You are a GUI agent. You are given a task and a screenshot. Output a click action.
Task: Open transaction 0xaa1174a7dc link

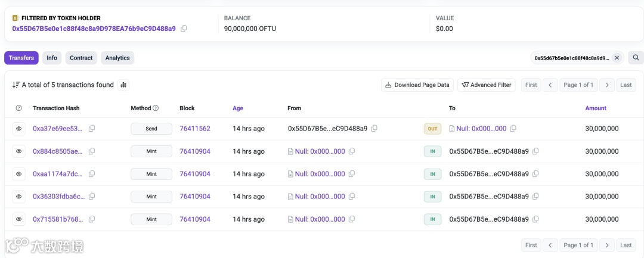(57, 174)
